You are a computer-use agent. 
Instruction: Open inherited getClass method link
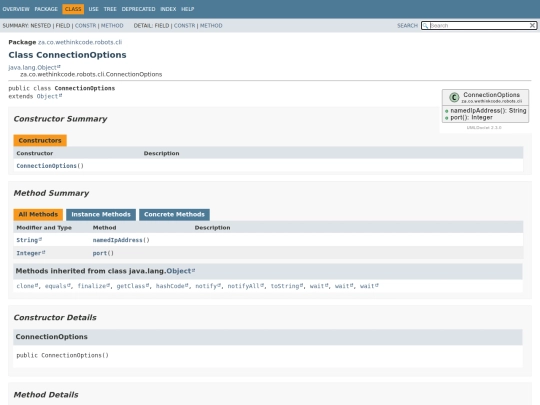(133, 286)
